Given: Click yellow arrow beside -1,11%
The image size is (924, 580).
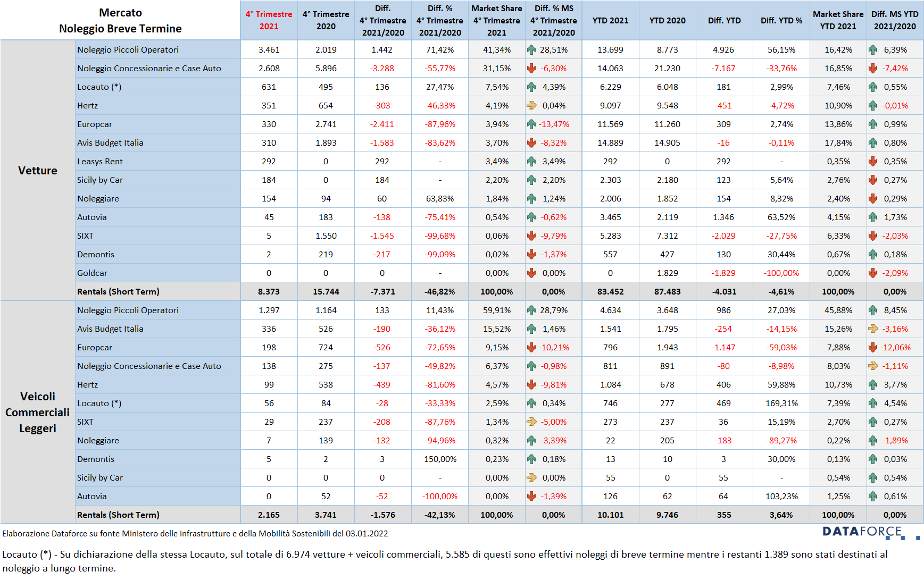Looking at the screenshot, I should tap(873, 366).
